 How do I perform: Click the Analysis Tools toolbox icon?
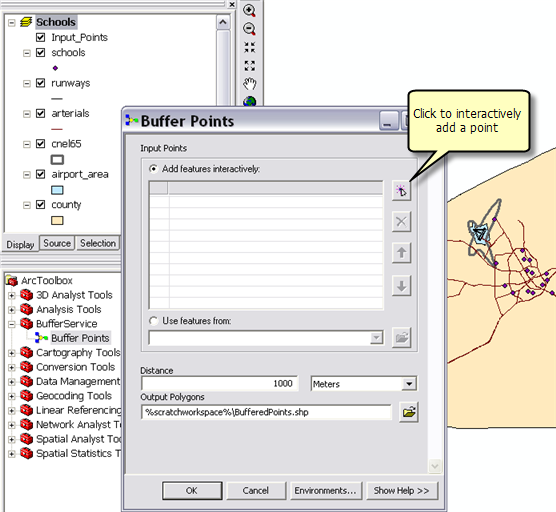27,309
